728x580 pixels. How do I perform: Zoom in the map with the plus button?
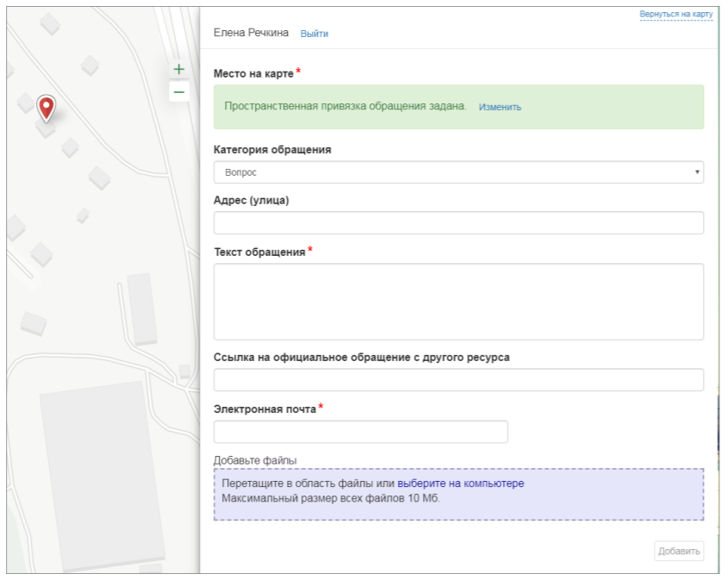pyautogui.click(x=179, y=69)
